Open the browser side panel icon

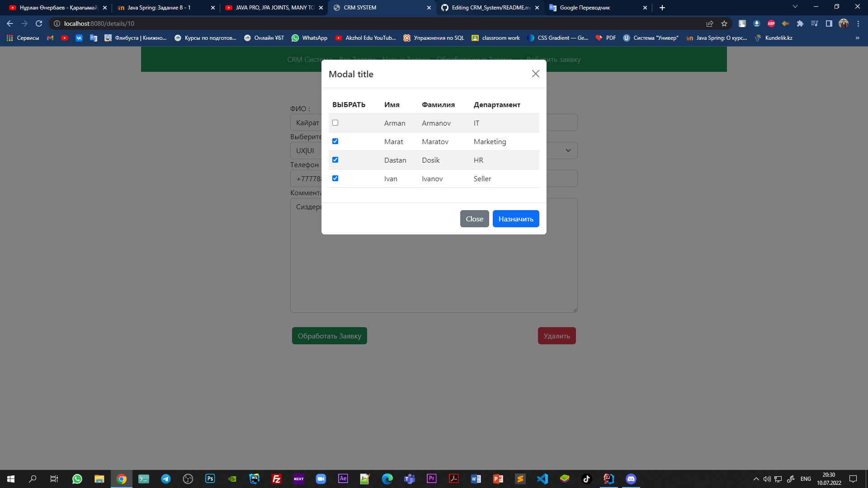pyautogui.click(x=829, y=23)
